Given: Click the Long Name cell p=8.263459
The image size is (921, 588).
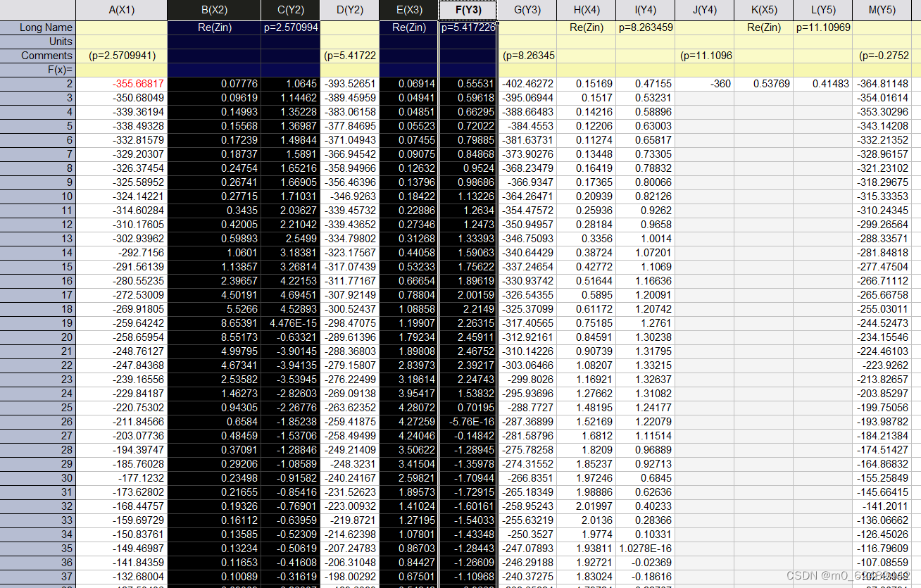Looking at the screenshot, I should pyautogui.click(x=645, y=27).
